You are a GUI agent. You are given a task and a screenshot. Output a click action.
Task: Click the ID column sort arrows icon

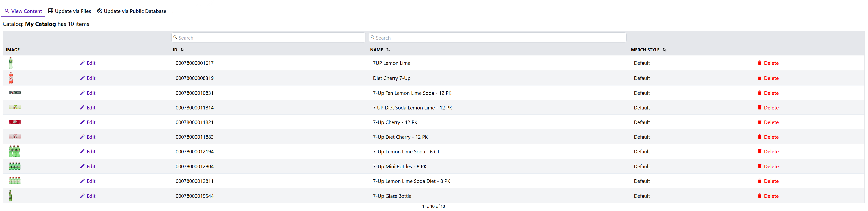click(182, 50)
